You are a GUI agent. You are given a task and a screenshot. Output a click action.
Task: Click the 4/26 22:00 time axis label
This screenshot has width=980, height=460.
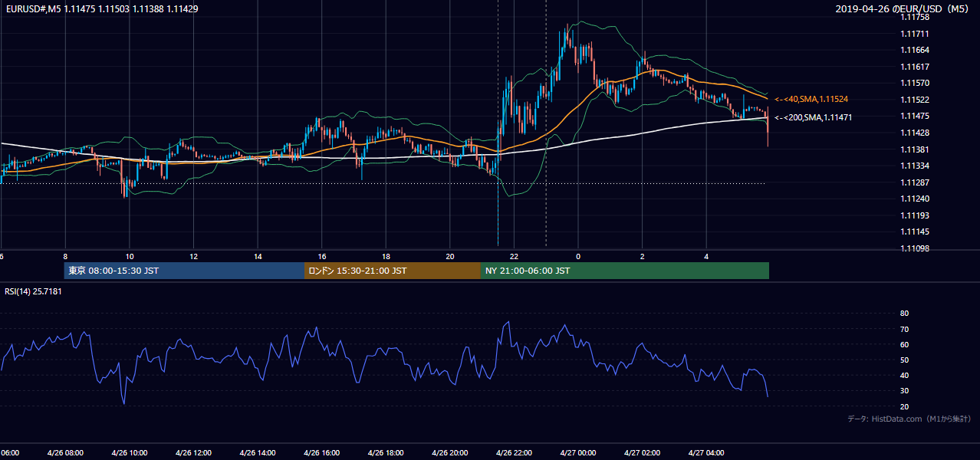point(514,453)
